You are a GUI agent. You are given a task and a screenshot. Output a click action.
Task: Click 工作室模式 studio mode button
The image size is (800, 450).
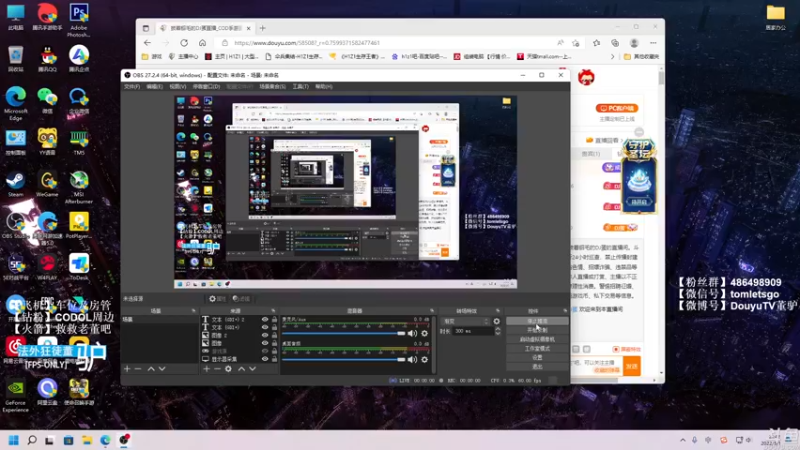point(537,348)
